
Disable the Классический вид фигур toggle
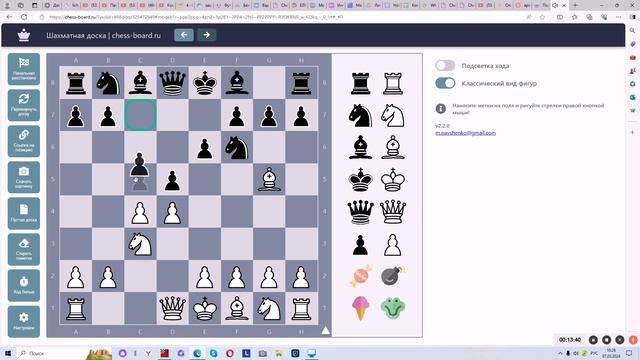tap(445, 83)
